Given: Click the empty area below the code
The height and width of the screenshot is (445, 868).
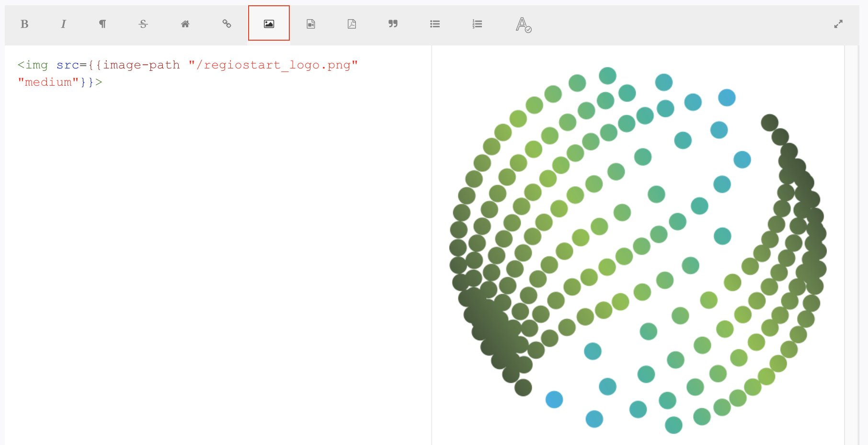Looking at the screenshot, I should (216, 263).
